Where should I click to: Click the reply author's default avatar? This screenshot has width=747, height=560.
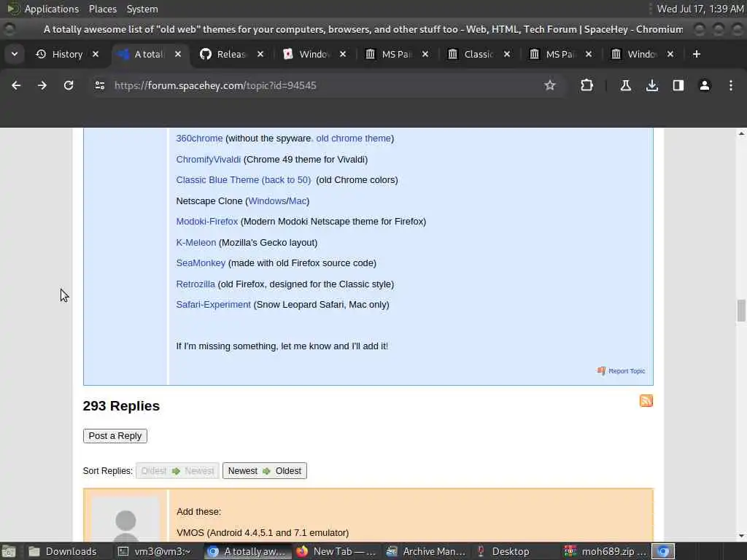(125, 520)
